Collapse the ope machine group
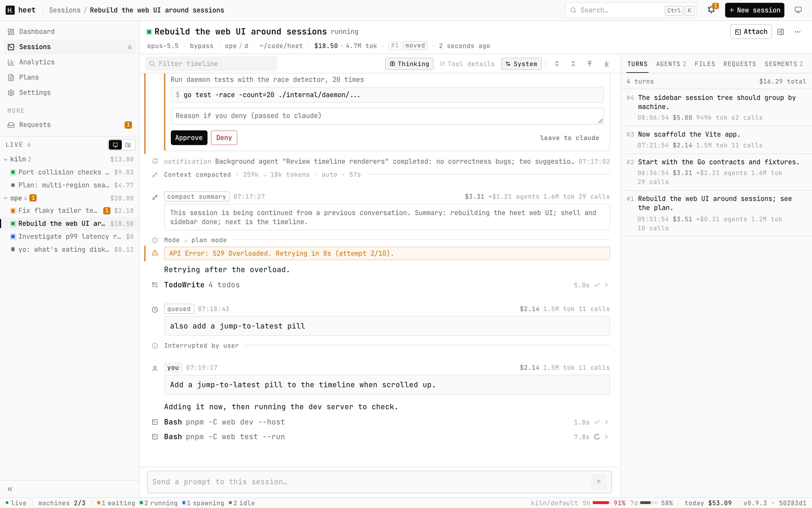Image resolution: width=812 pixels, height=508 pixels. tap(5, 198)
